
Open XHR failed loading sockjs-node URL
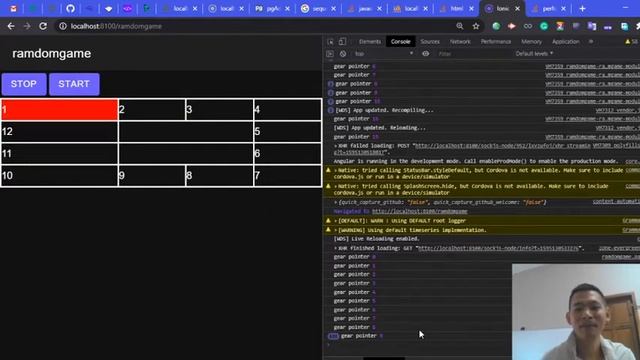502,146
